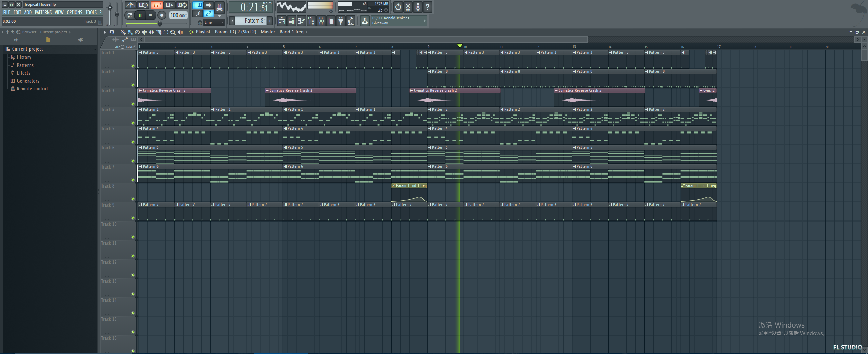This screenshot has width=868, height=354.
Task: Open the Channel rack view
Action: [x=291, y=21]
